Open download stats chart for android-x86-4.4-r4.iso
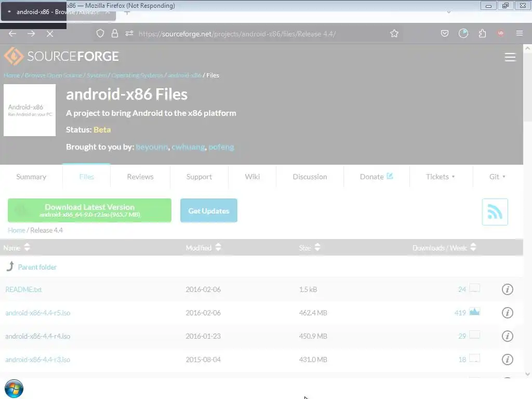532x399 pixels. coord(474,335)
